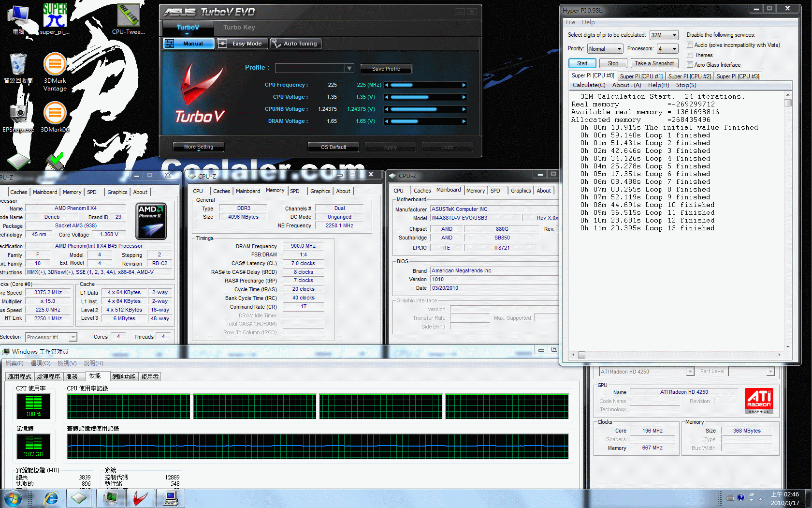Open the Processor #1 selection dropdown
This screenshot has width=812, height=508.
tap(51, 337)
